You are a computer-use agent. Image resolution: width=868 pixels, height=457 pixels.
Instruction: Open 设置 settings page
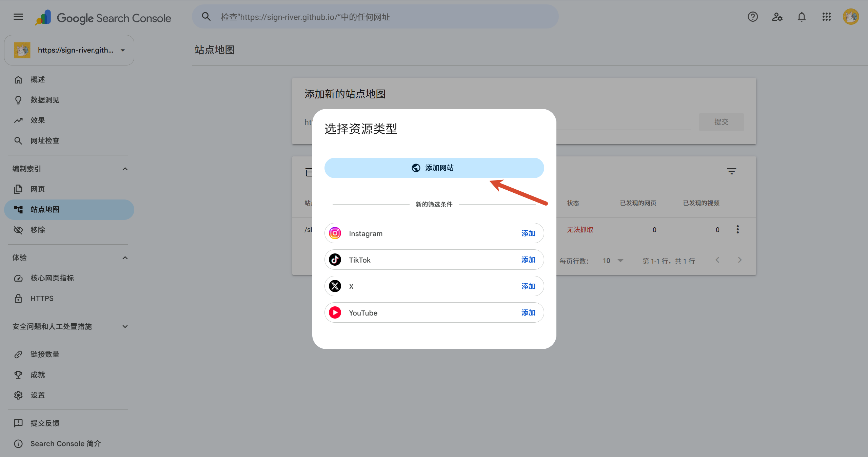pos(69,395)
